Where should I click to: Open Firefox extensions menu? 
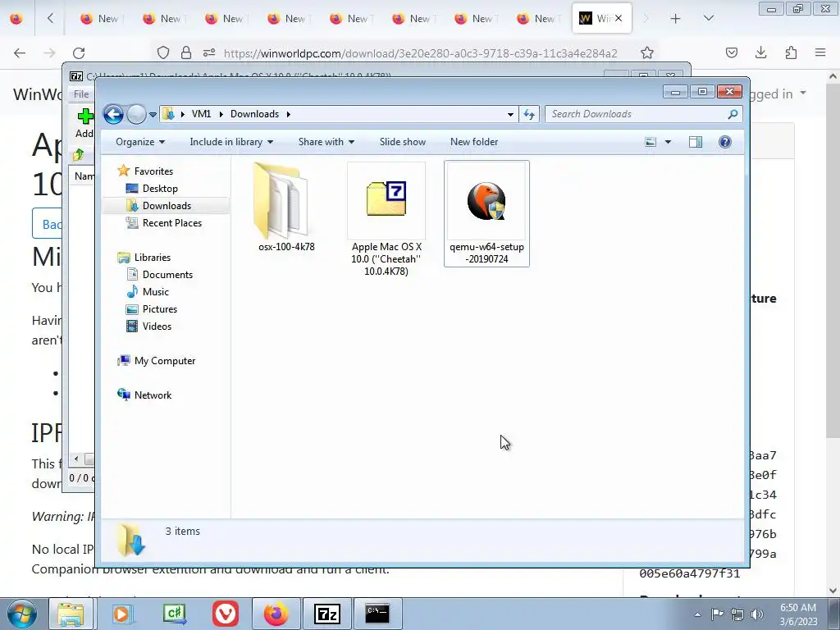click(x=791, y=52)
